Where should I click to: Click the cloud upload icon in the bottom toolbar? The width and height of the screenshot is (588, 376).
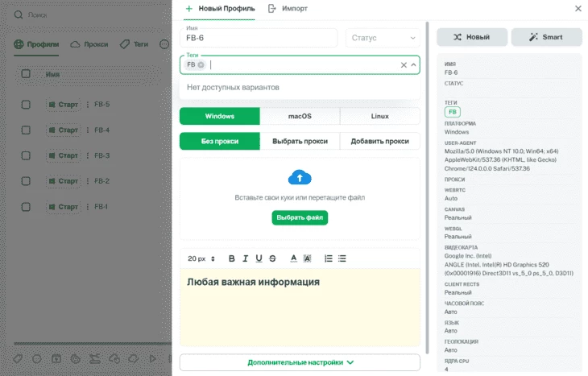tap(114, 359)
